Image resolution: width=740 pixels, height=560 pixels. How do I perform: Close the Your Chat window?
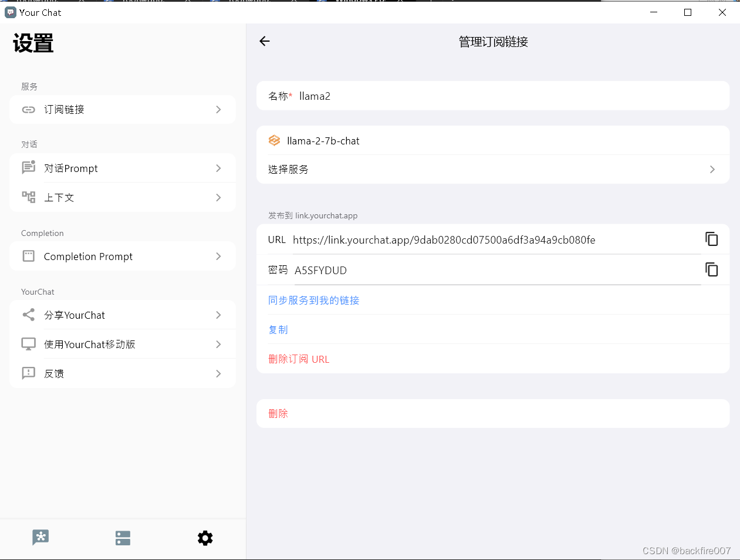[x=722, y=12]
